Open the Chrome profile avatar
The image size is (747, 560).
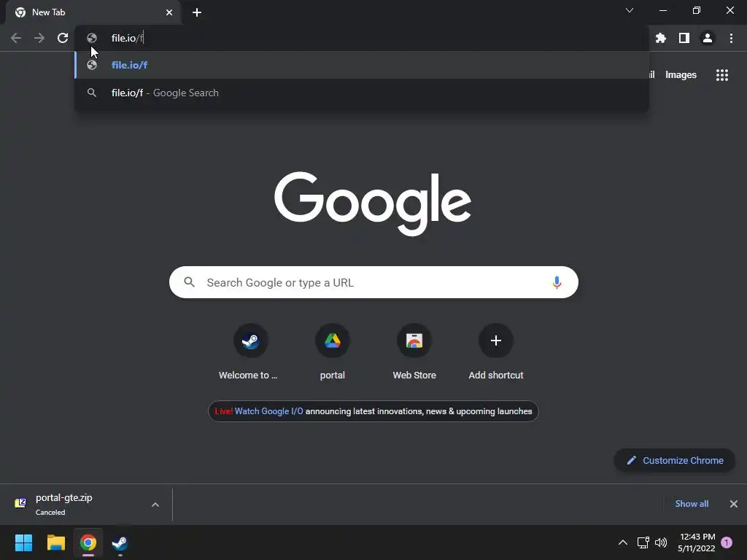pos(708,38)
